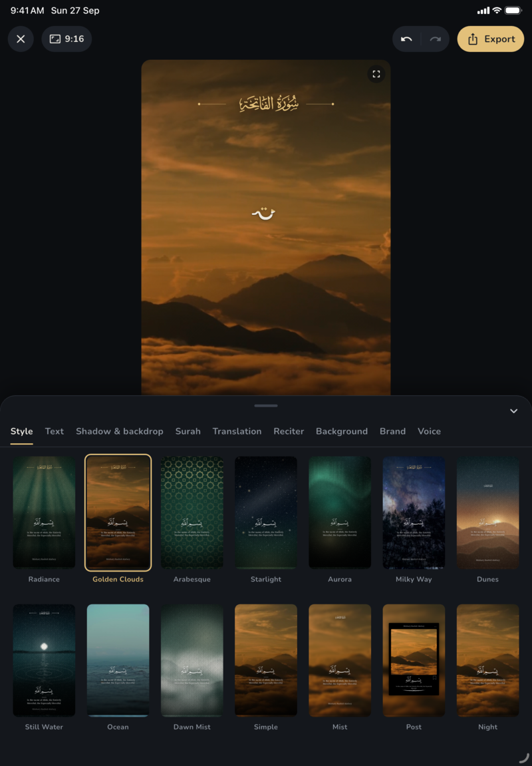
Task: Open the Voice tab
Action: [x=429, y=431]
